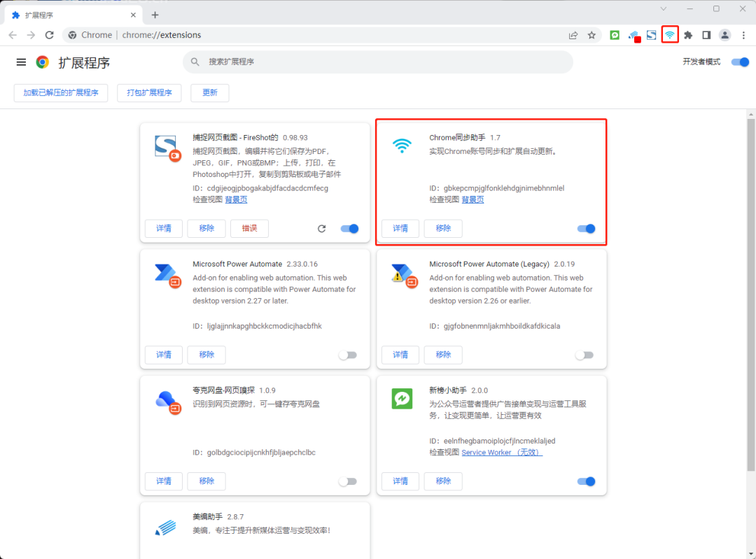Image resolution: width=756 pixels, height=559 pixels.
Task: Click 加载已解压的扩展程序 button
Action: click(61, 92)
